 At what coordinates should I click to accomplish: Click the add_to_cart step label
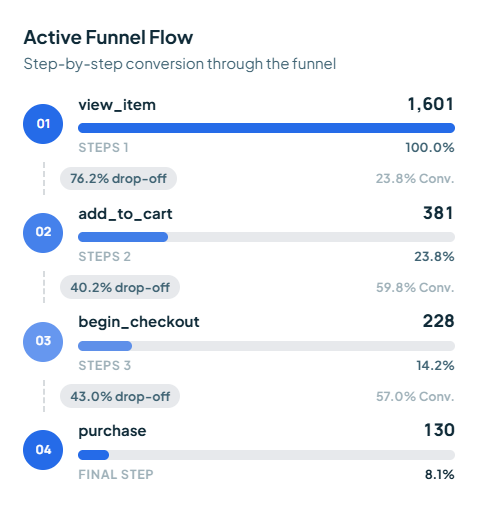coord(125,214)
